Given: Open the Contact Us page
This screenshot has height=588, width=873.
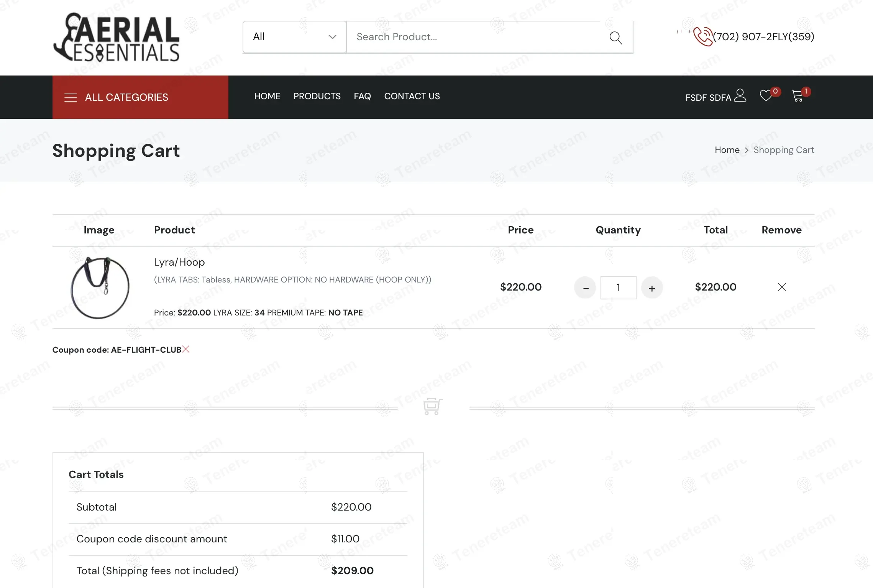Looking at the screenshot, I should 412,96.
